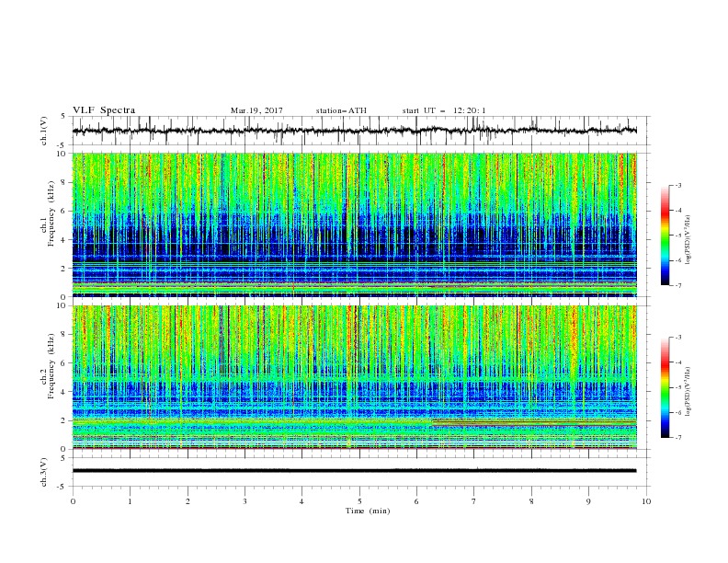Click time axis tick label '2'

pos(188,501)
